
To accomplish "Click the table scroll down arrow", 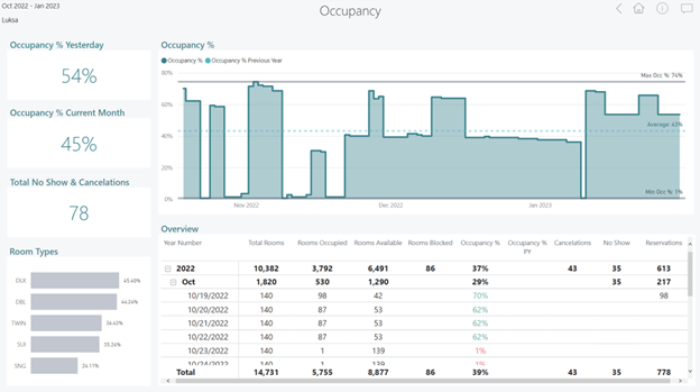I will 690,371.
